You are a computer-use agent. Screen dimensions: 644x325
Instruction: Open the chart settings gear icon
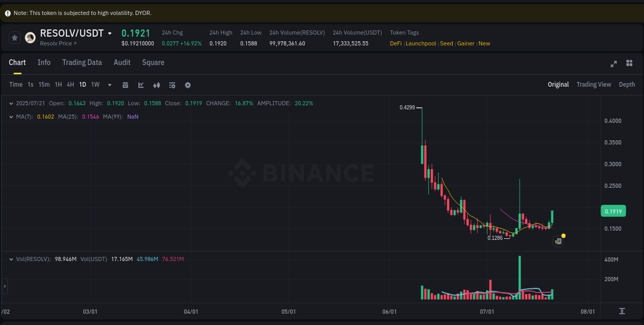click(188, 85)
